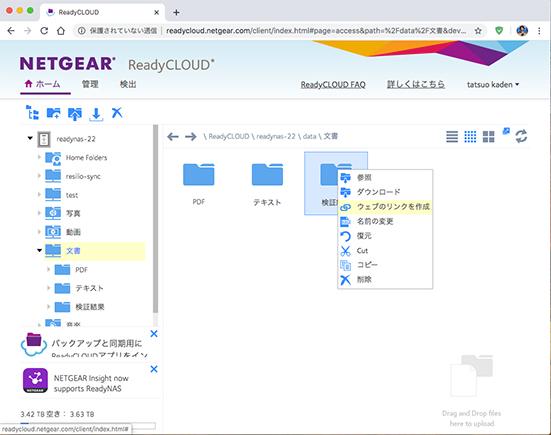Screen dimensions: 551x435
Task: Open the Chrome three-dot menu
Action: point(539,31)
